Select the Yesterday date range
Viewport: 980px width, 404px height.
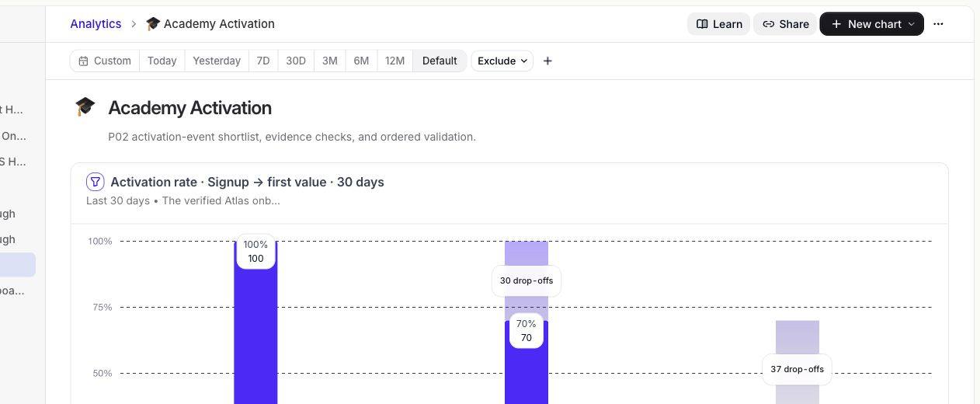[x=217, y=61]
